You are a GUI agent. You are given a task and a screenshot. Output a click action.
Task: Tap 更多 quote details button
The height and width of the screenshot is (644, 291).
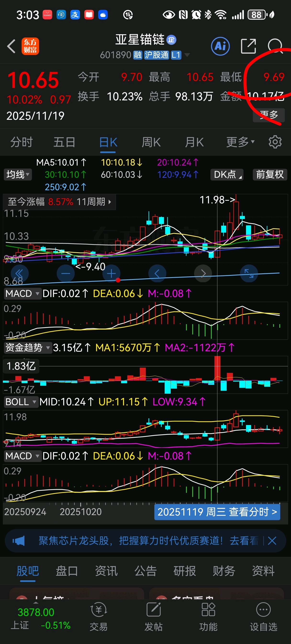(269, 115)
